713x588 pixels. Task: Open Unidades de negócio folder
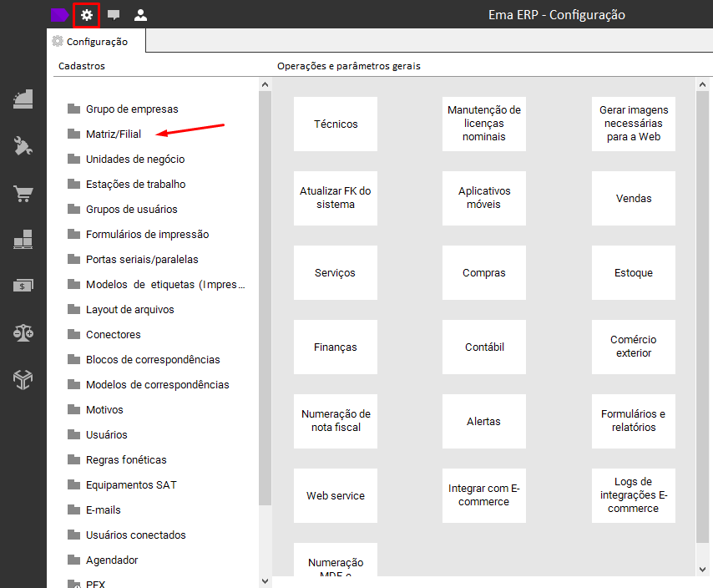(x=126, y=160)
